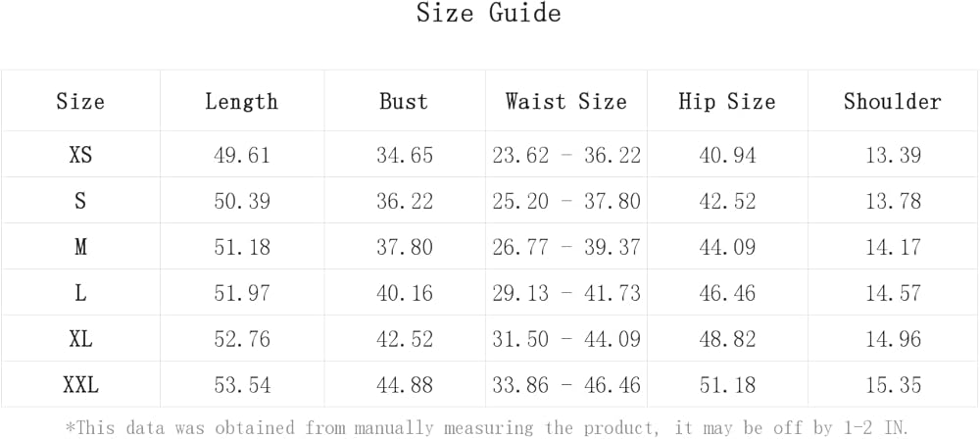
Task: Click the XXL waist range 33.86 - 46.46
Action: (x=565, y=386)
